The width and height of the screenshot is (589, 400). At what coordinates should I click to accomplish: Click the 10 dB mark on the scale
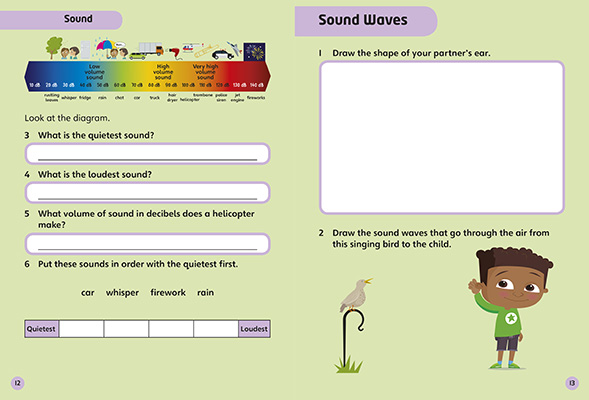(35, 85)
